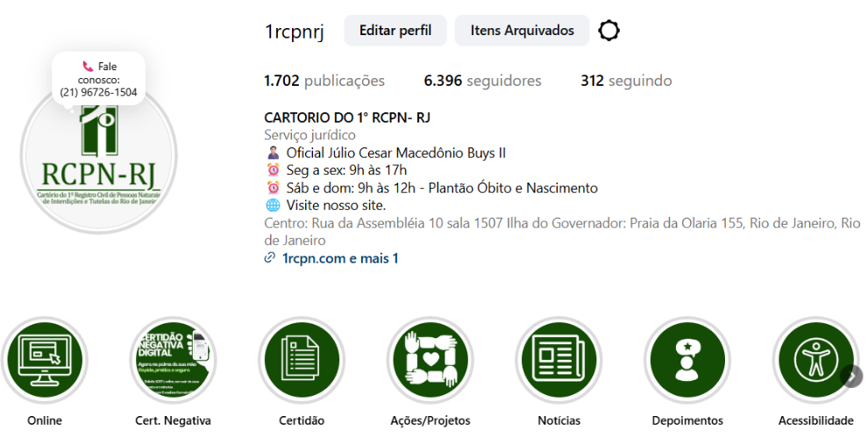This screenshot has height=445, width=868.
Task: Click the RCPN-RJ profile picture
Action: coord(98,155)
